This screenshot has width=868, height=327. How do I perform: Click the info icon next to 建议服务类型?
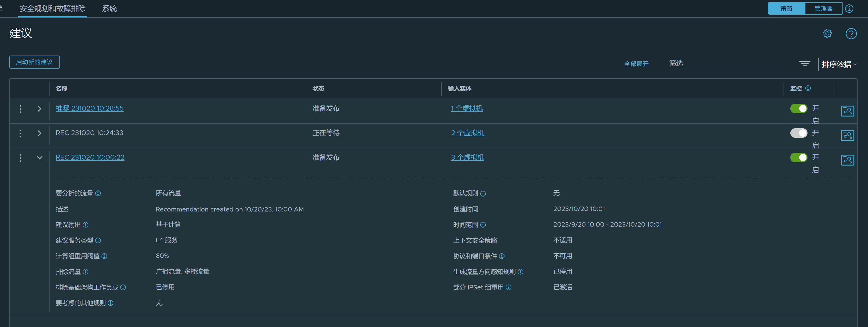click(98, 240)
